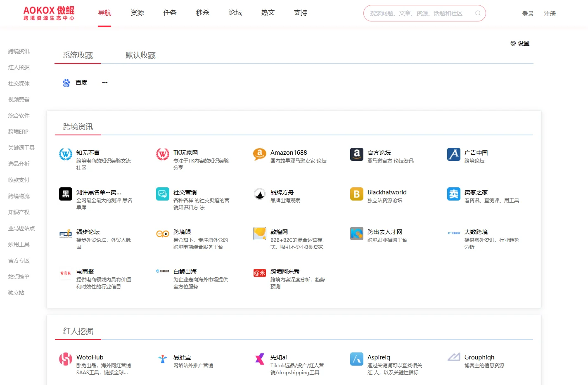The height and width of the screenshot is (385, 588).
Task: Click the 百度 paw icon
Action: 66,83
